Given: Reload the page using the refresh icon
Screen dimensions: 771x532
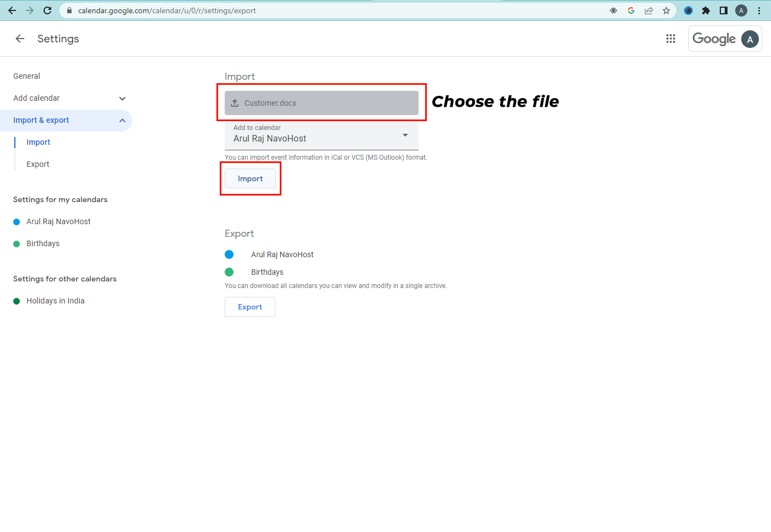Looking at the screenshot, I should point(47,10).
